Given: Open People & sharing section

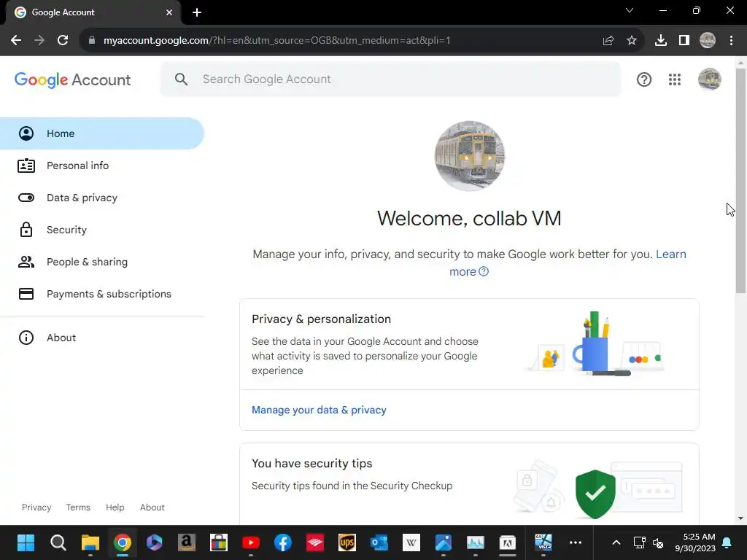Looking at the screenshot, I should (101, 262).
